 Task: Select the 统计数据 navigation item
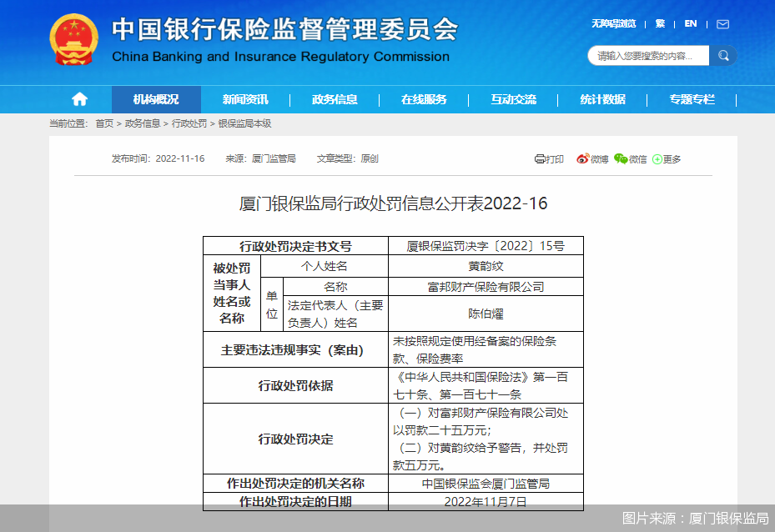[602, 98]
